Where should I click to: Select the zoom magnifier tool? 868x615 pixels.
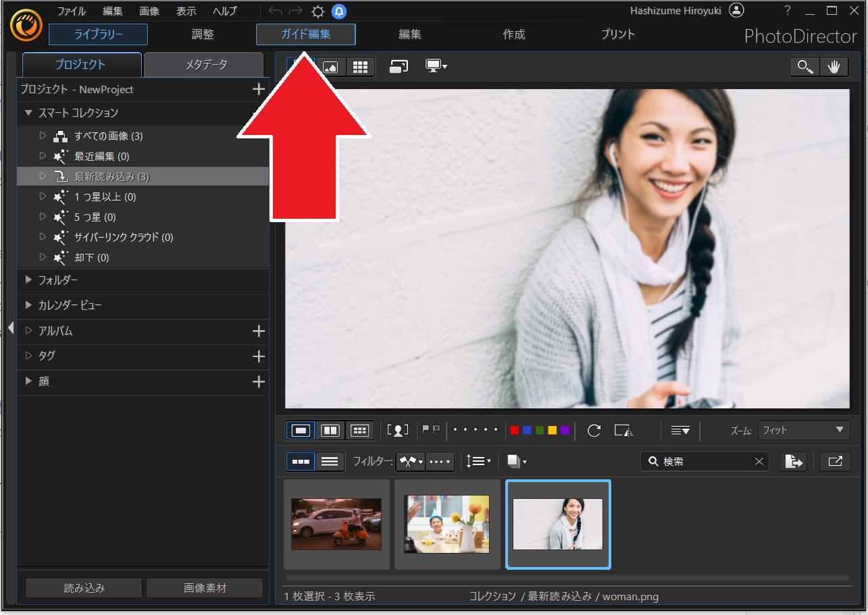pyautogui.click(x=805, y=66)
